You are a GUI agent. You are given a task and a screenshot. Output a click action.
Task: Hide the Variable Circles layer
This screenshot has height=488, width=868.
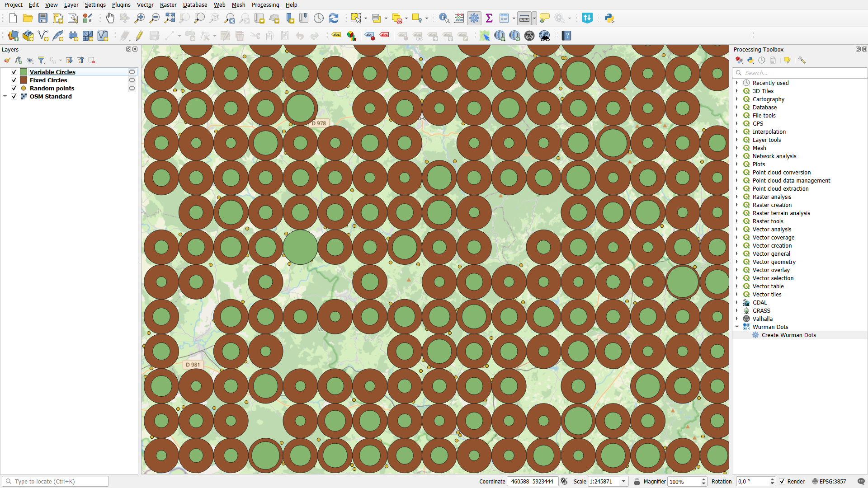coord(14,72)
